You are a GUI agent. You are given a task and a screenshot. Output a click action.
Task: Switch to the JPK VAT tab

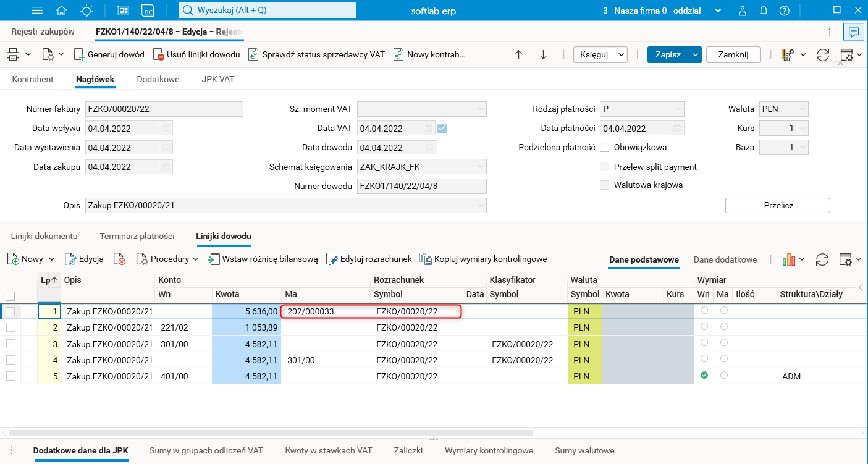[x=217, y=79]
